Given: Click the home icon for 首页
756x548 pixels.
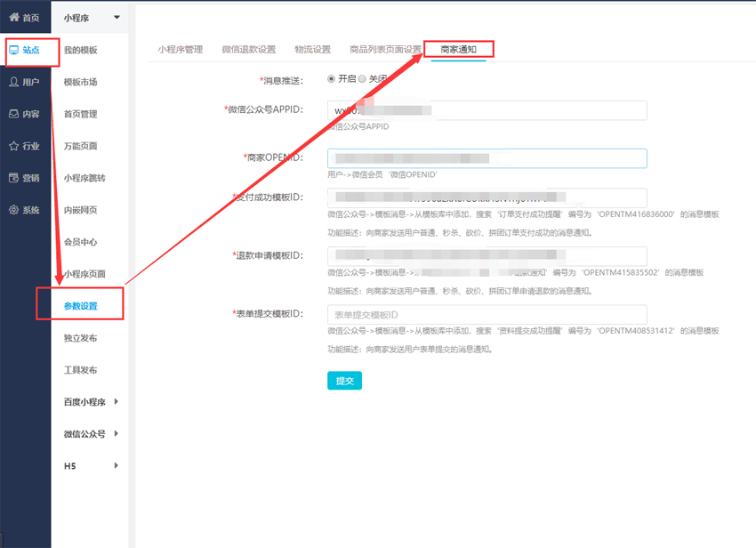Looking at the screenshot, I should (x=14, y=18).
